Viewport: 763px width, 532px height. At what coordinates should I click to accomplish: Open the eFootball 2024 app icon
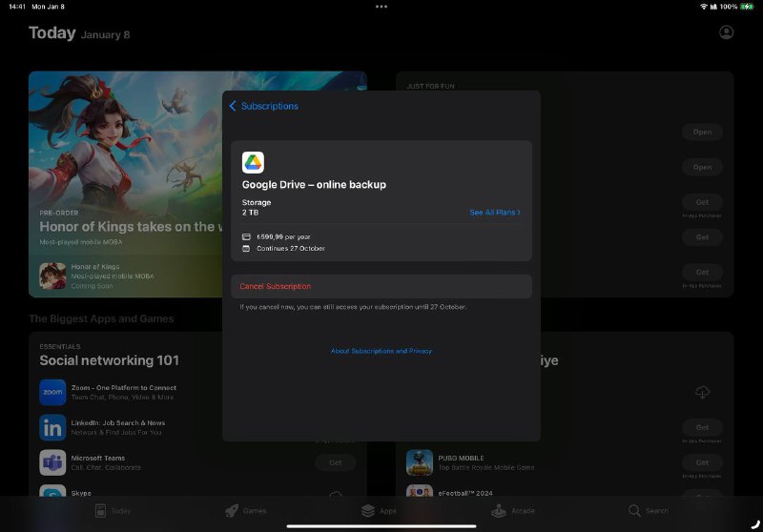click(x=420, y=491)
